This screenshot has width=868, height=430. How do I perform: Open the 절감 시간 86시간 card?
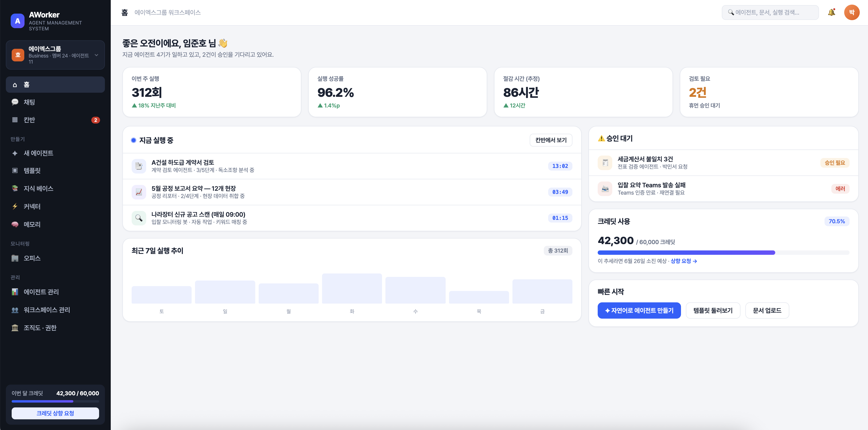[x=583, y=92]
